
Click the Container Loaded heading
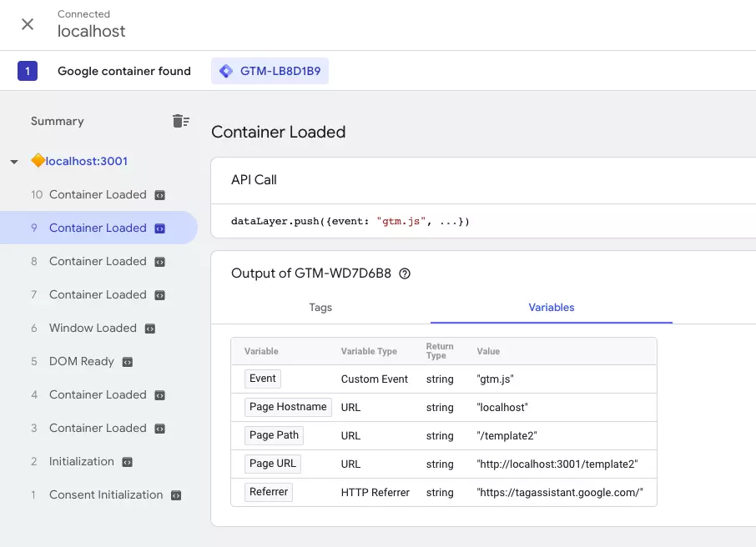[x=279, y=132]
